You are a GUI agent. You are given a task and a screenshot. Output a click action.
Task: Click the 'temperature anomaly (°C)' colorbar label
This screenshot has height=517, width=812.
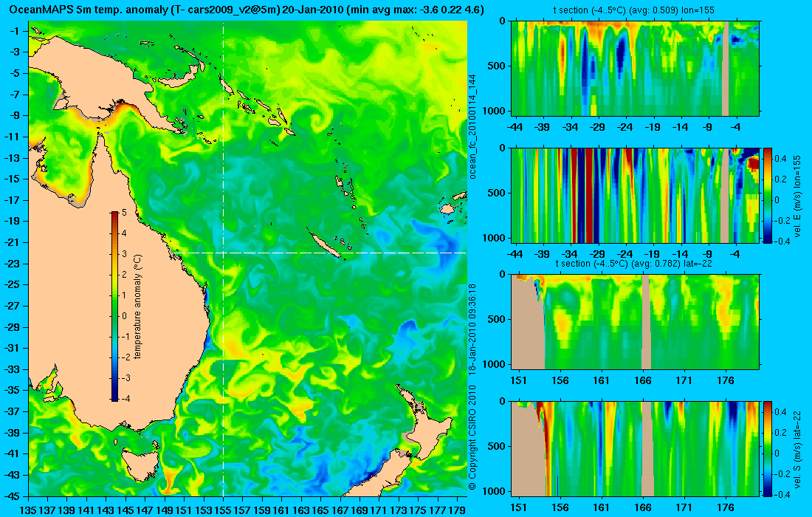[x=138, y=307]
